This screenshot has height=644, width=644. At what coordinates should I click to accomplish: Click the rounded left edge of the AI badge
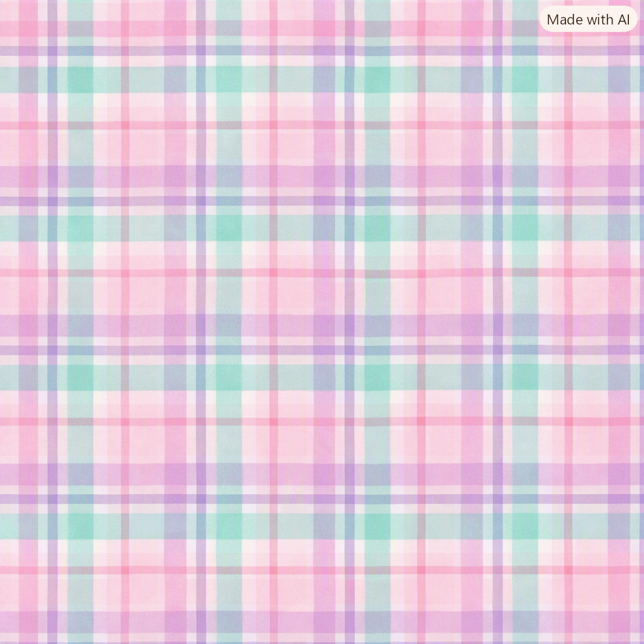(543, 19)
